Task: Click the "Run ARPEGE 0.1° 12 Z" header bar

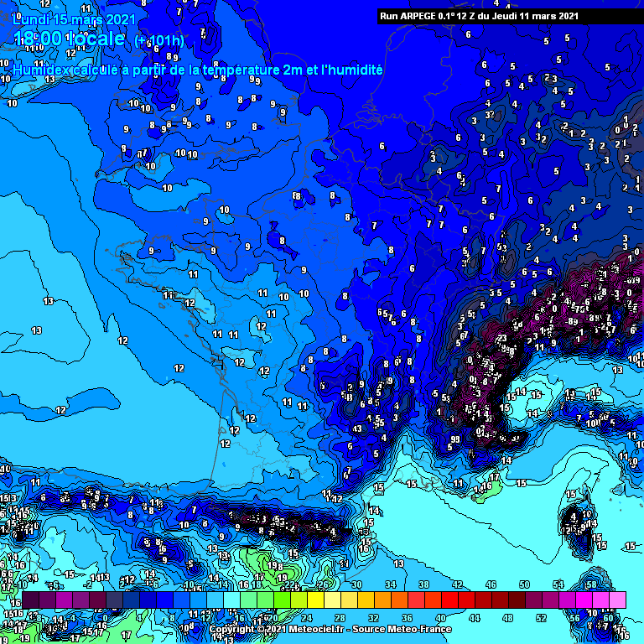Action: click(x=478, y=15)
